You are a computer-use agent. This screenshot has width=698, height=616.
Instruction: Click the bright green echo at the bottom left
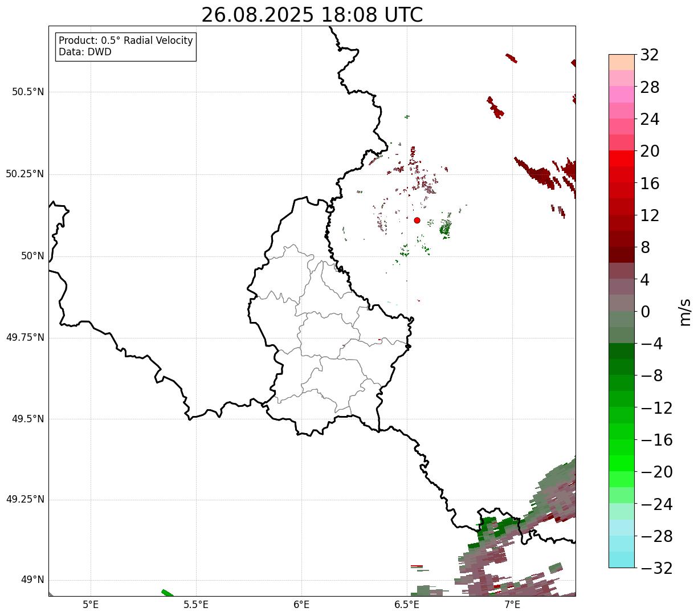(168, 593)
